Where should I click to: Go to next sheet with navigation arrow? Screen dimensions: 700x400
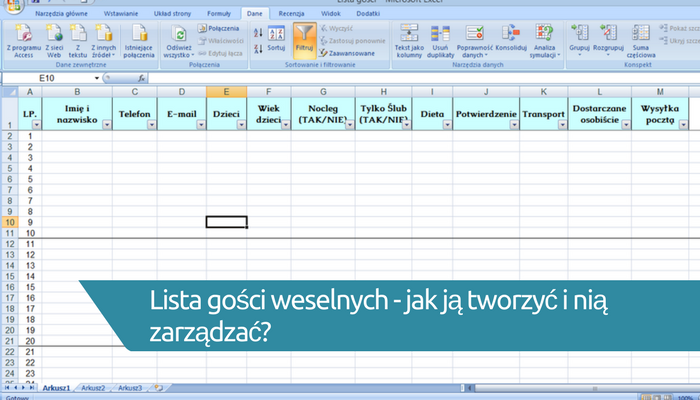click(x=24, y=388)
